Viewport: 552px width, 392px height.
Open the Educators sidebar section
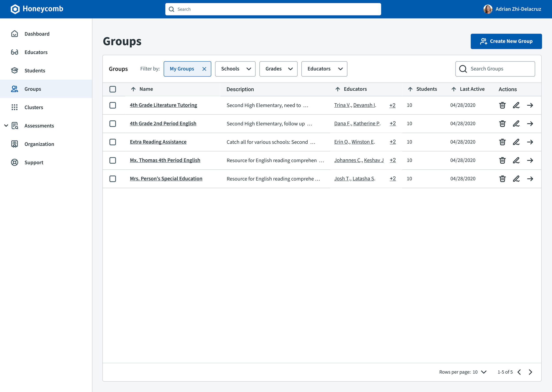point(36,52)
